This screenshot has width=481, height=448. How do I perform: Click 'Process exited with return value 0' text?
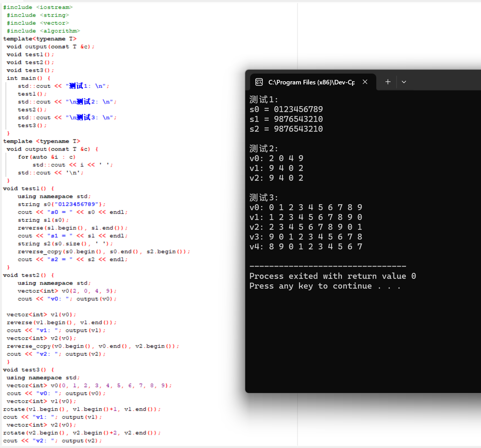point(333,276)
